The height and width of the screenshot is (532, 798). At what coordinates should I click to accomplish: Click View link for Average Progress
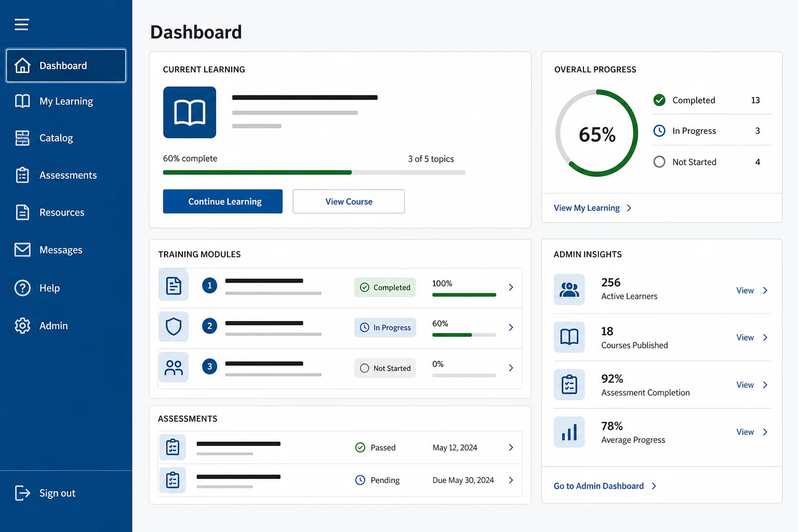pyautogui.click(x=745, y=432)
